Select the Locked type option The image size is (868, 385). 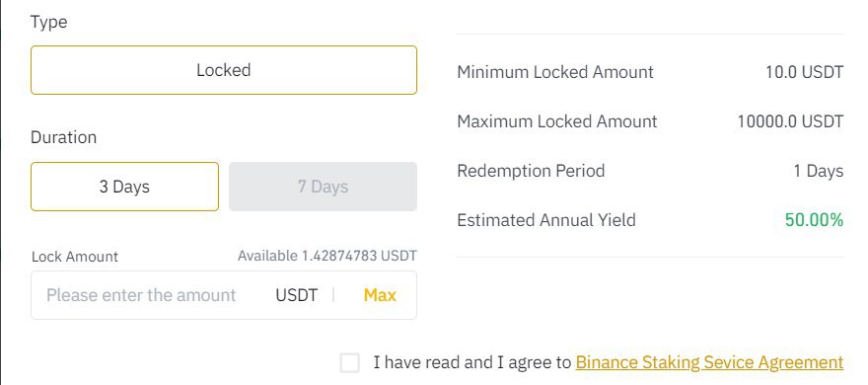click(224, 70)
